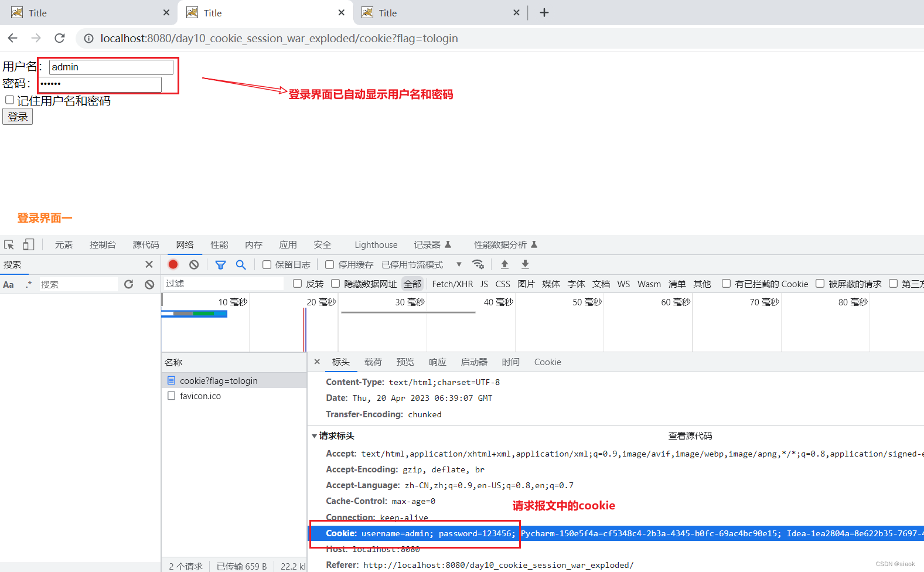
Task: Click the site info icon in address bar
Action: coord(88,38)
